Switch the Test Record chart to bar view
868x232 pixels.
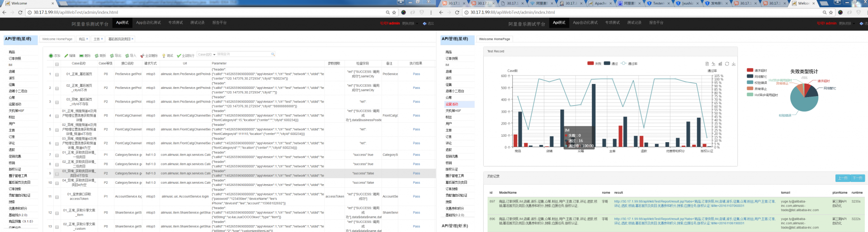(x=720, y=64)
